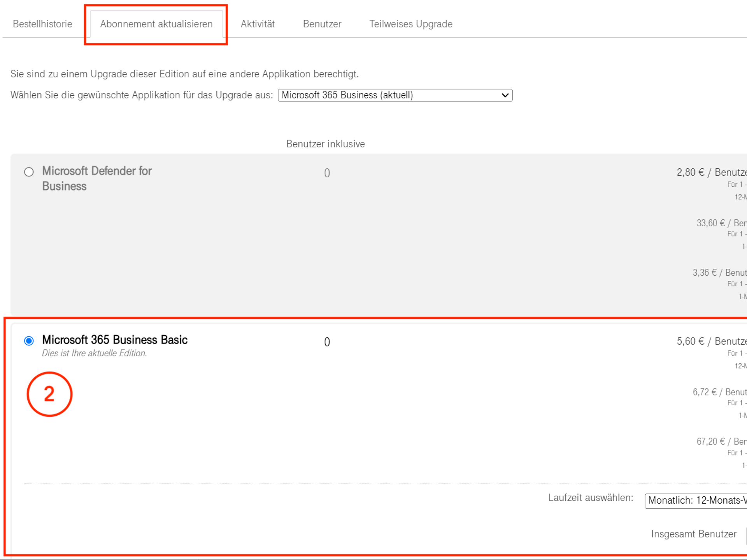Click the Insgesamt Benutzer label

click(694, 534)
